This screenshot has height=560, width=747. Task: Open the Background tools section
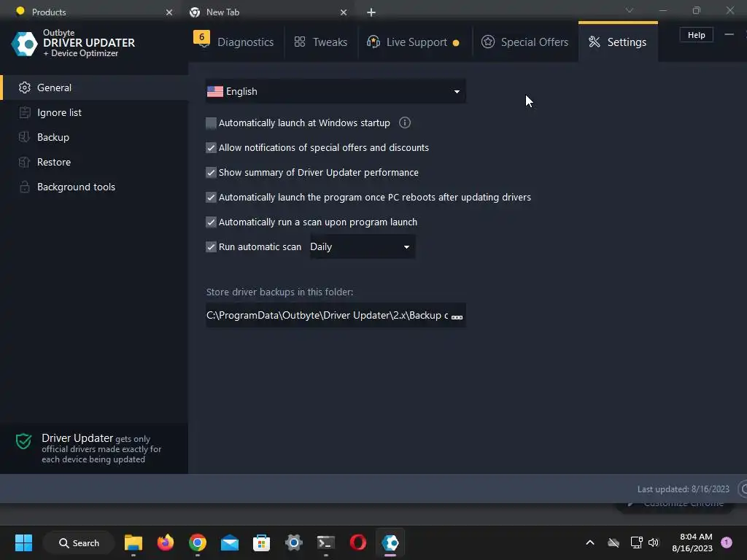coord(94,187)
